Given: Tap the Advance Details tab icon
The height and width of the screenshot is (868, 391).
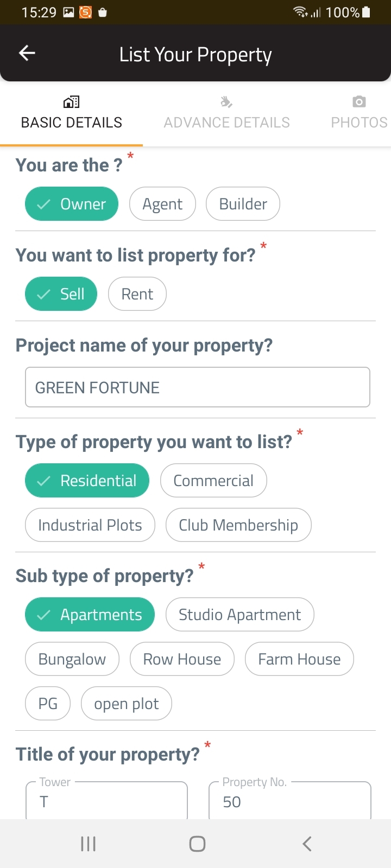Looking at the screenshot, I should click(226, 102).
